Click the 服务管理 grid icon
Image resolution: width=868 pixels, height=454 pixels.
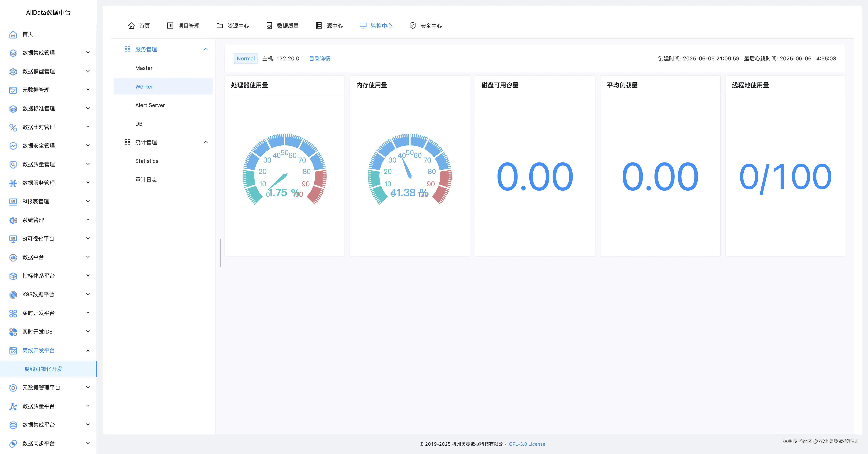coord(127,49)
